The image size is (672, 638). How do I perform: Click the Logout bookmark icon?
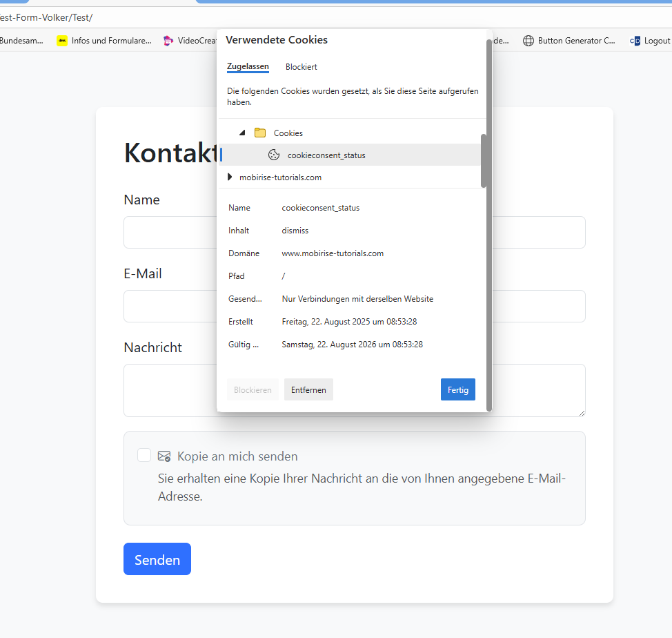635,41
